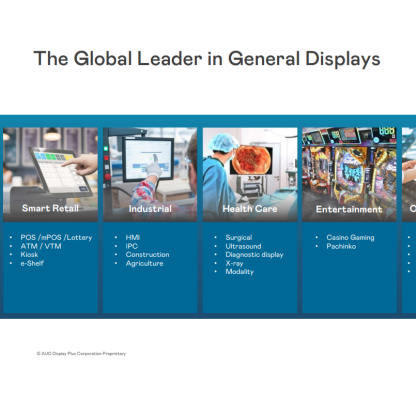416x400 pixels.
Task: Click the 'HMI' bullet
Action: [x=133, y=237]
